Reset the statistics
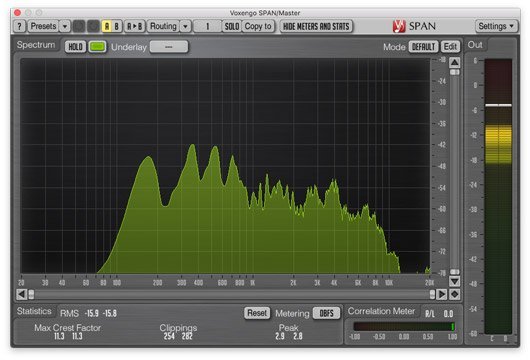Viewport: 530px width, 360px height. tap(257, 313)
